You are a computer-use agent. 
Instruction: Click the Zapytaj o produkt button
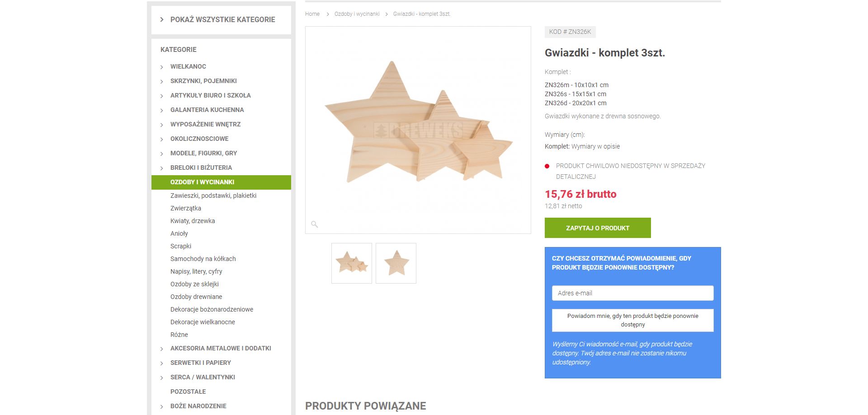597,228
